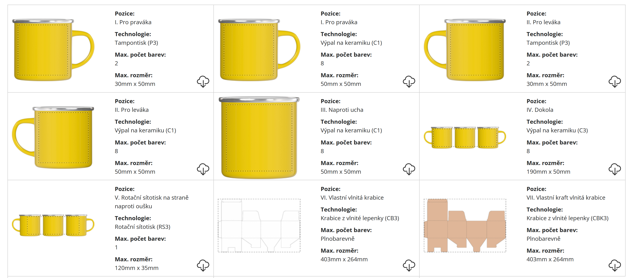Click the Pro praváka Výpal na keramiku mug image
The height and width of the screenshot is (278, 644).
click(259, 50)
